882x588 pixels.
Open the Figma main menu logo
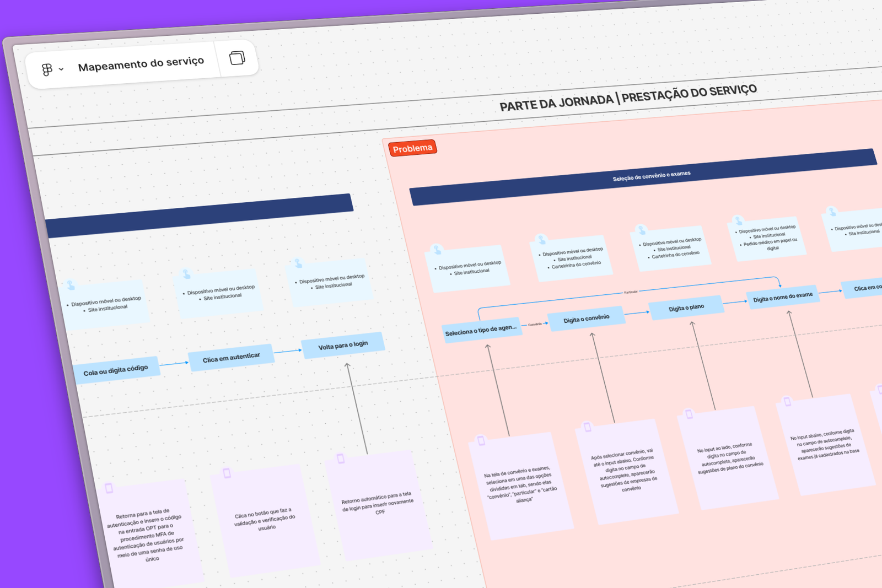point(47,69)
